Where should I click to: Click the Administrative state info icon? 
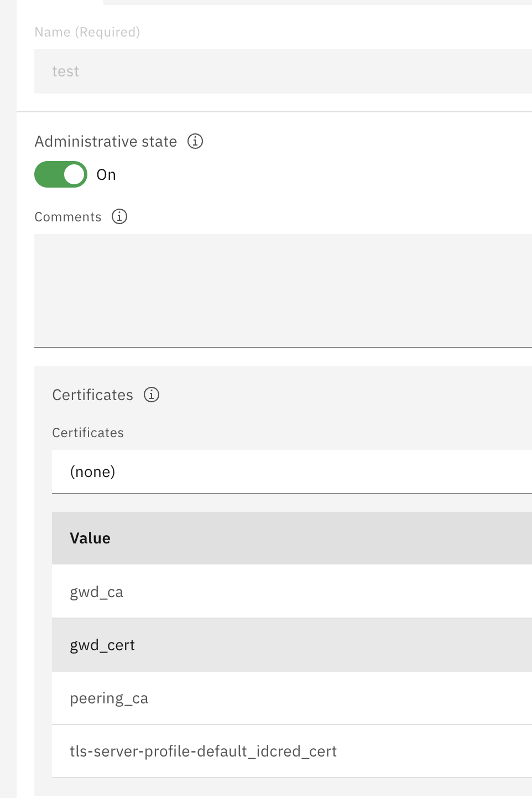[195, 141]
